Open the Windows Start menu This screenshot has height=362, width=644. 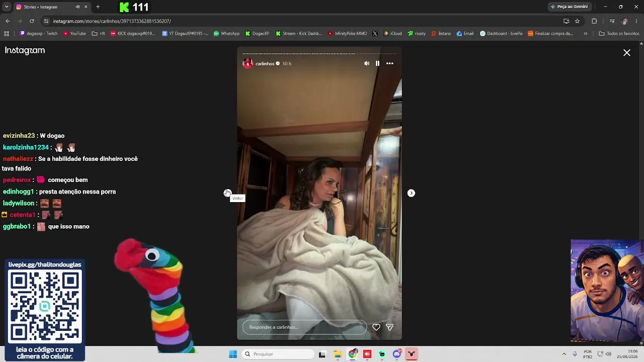tap(233, 354)
